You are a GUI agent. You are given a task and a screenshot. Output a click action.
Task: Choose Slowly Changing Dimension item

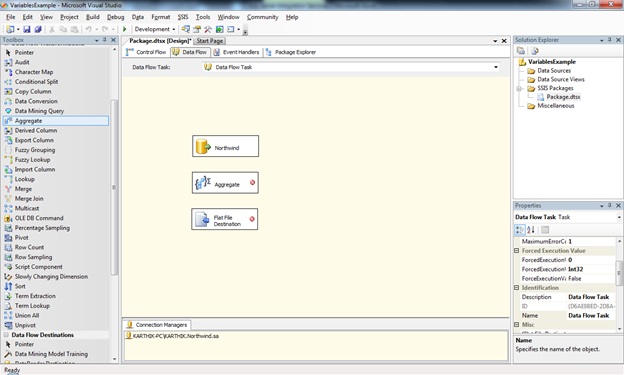tap(51, 277)
